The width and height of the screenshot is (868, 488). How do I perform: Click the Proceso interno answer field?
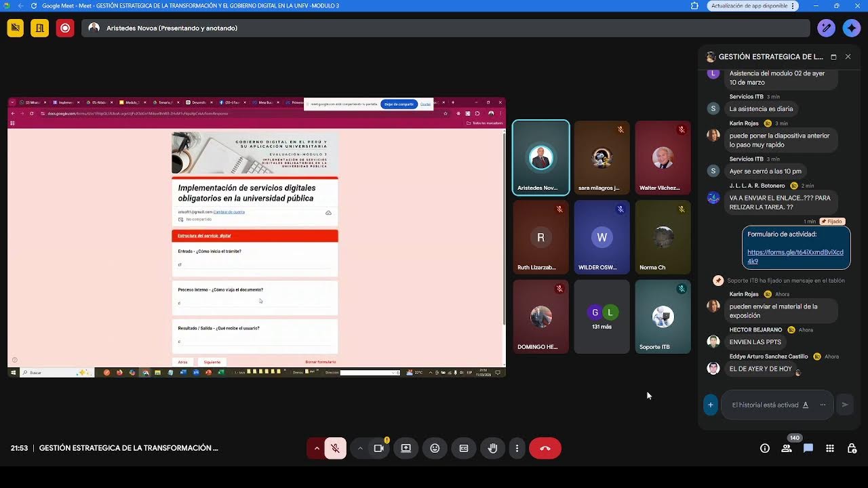254,303
